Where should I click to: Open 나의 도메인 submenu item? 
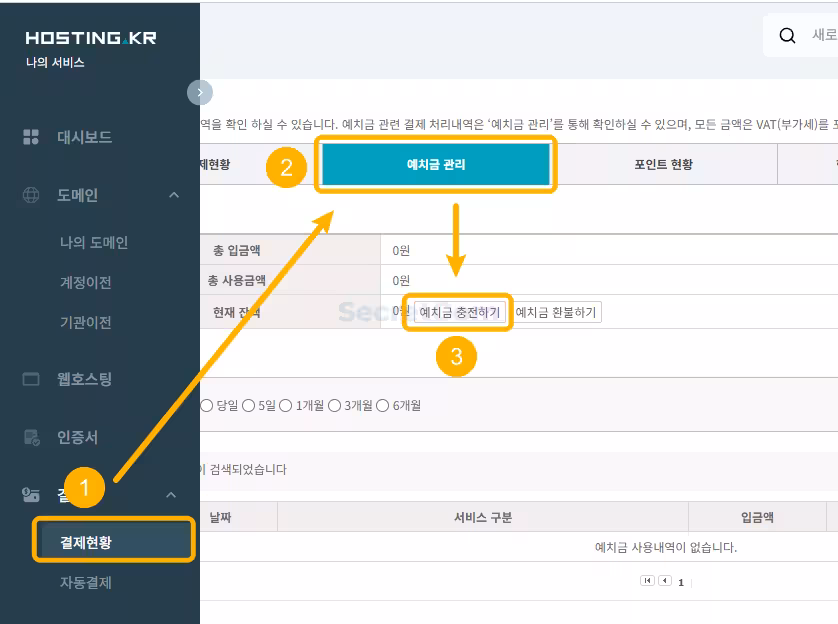point(94,243)
